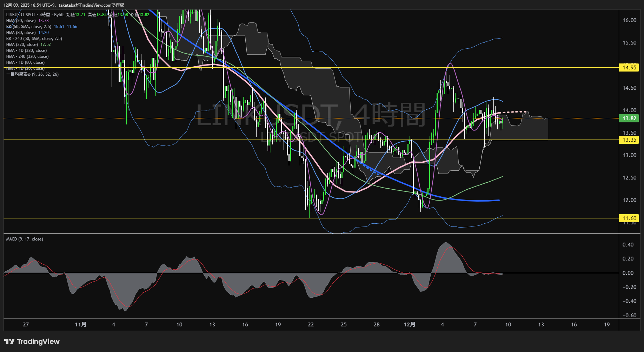The width and height of the screenshot is (644, 352).
Task: Select the HMA (320, close) legend entry
Action: click(22, 45)
